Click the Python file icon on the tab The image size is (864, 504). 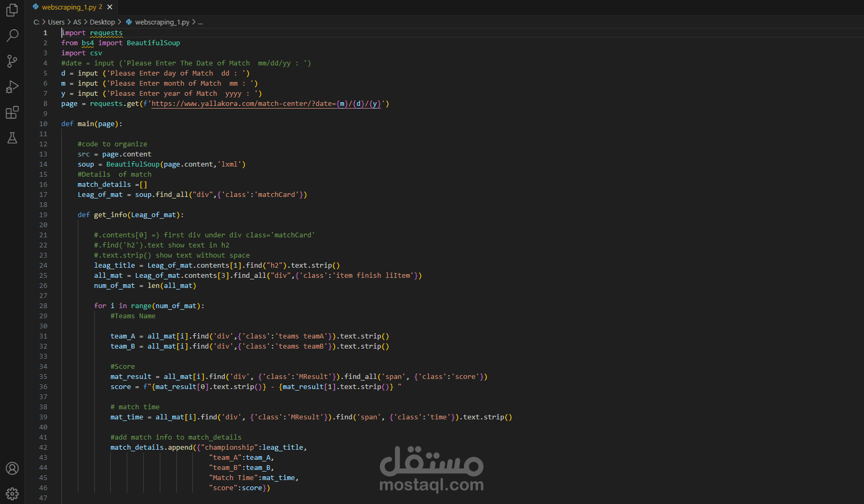36,7
